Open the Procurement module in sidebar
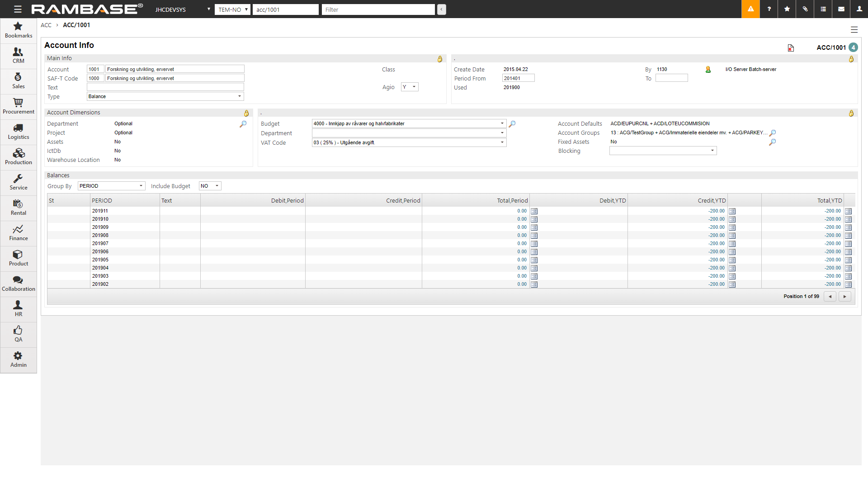Image resolution: width=868 pixels, height=478 pixels. (18, 106)
